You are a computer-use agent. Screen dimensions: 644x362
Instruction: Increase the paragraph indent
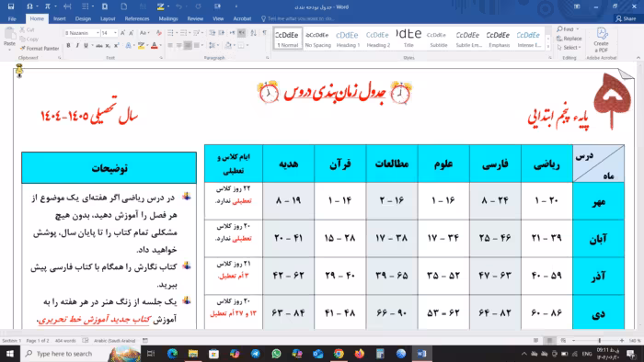(222, 33)
